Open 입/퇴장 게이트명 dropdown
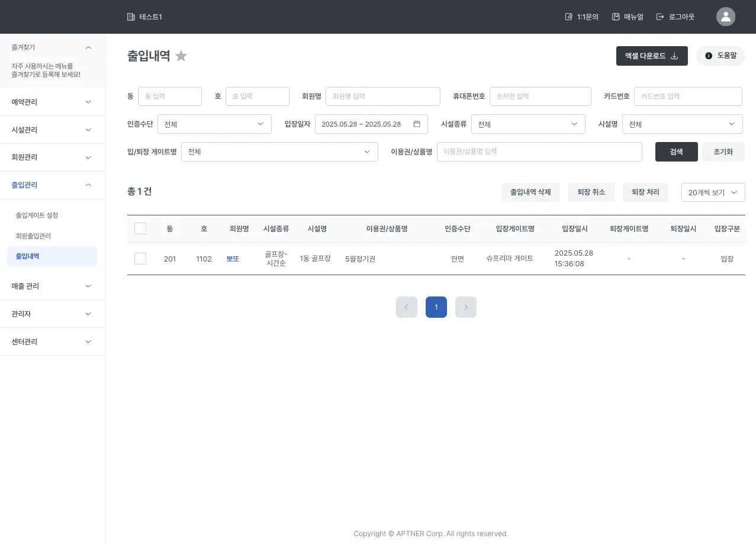Viewport: 756px width, 545px height. click(279, 151)
